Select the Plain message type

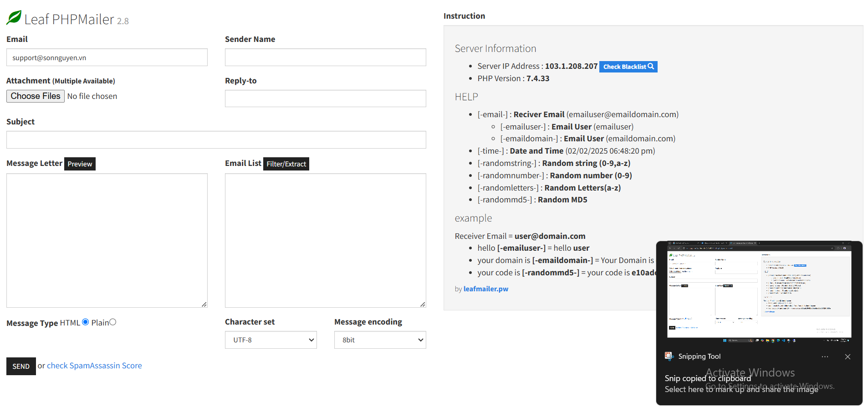tap(113, 322)
